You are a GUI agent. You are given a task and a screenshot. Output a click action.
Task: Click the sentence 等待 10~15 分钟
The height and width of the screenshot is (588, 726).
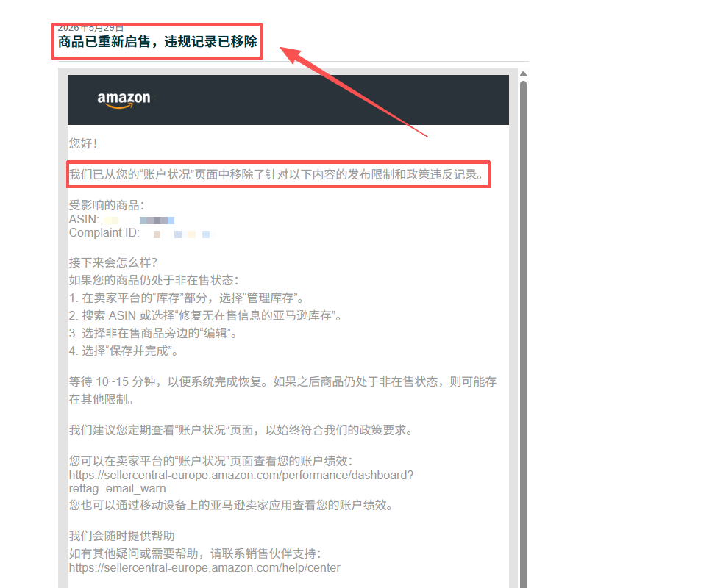282,390
